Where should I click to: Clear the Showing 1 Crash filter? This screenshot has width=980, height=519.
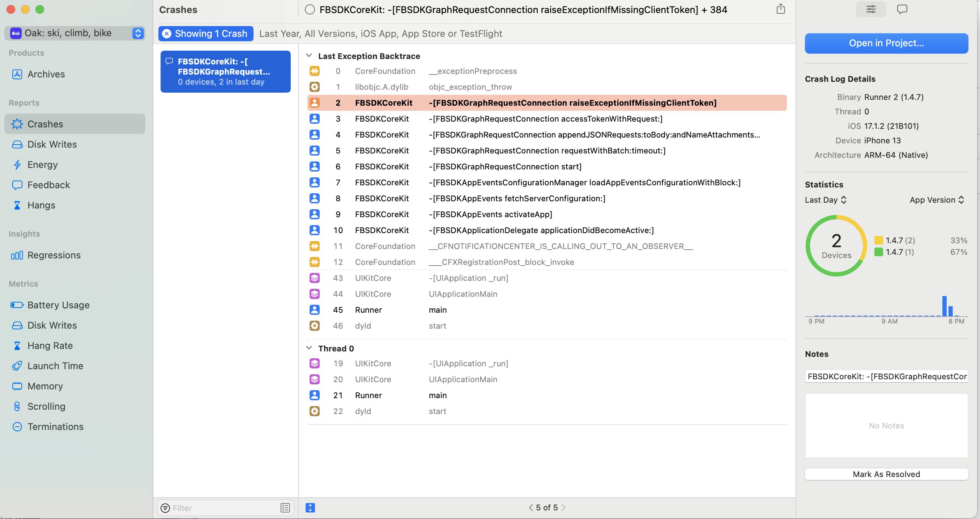[167, 34]
